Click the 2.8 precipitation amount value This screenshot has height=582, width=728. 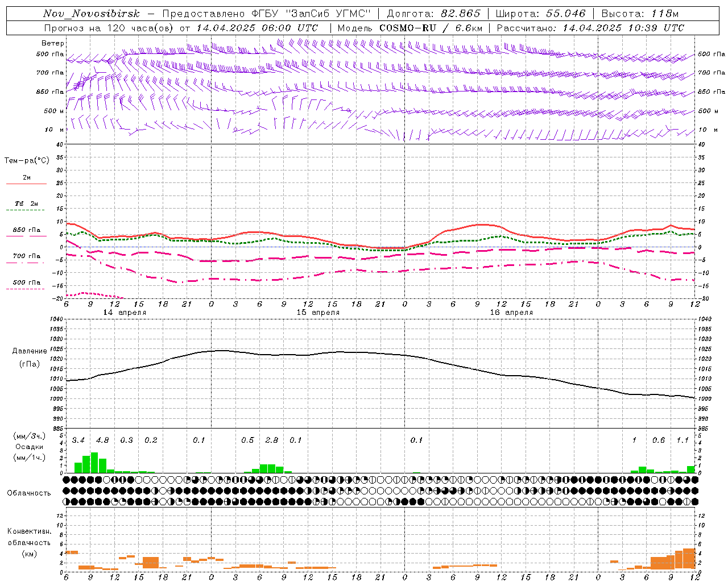(272, 440)
